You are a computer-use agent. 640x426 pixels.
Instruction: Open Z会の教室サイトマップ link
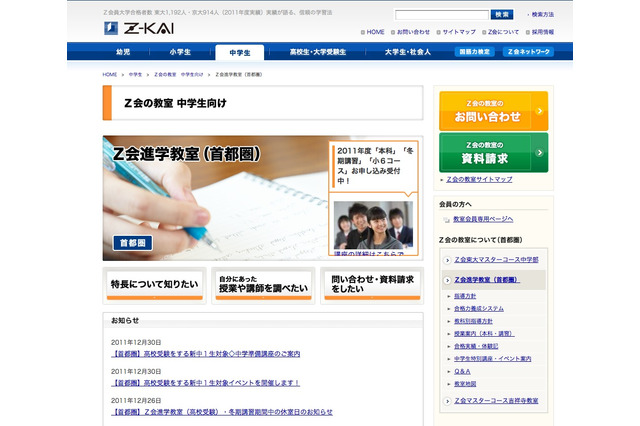point(479,179)
